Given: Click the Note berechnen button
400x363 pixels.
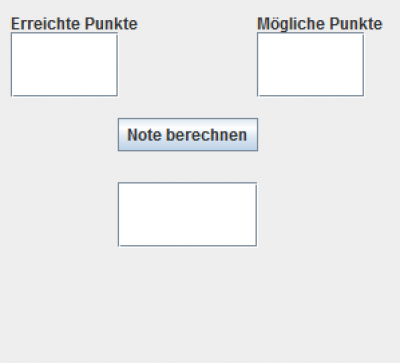Looking at the screenshot, I should [188, 135].
